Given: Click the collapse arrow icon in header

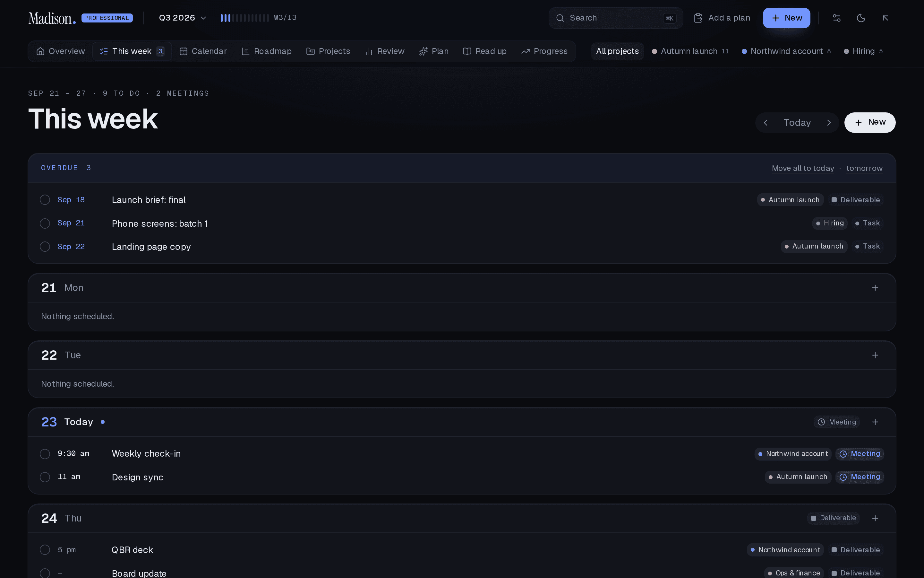Looking at the screenshot, I should click(x=886, y=18).
